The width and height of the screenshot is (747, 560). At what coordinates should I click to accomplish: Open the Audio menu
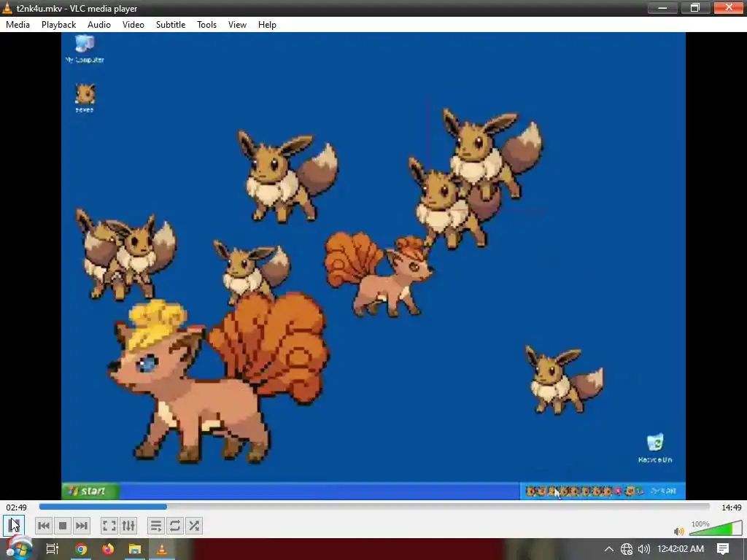(x=99, y=25)
